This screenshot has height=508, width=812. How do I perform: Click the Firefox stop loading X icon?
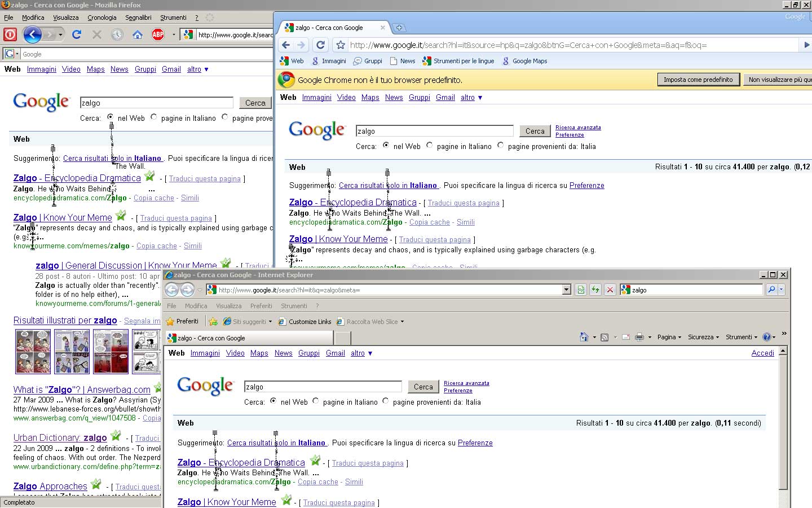97,34
